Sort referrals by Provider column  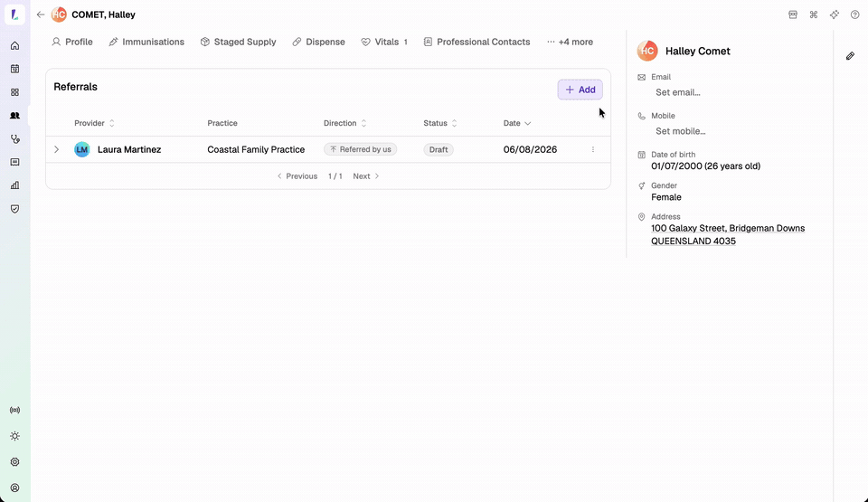[94, 123]
